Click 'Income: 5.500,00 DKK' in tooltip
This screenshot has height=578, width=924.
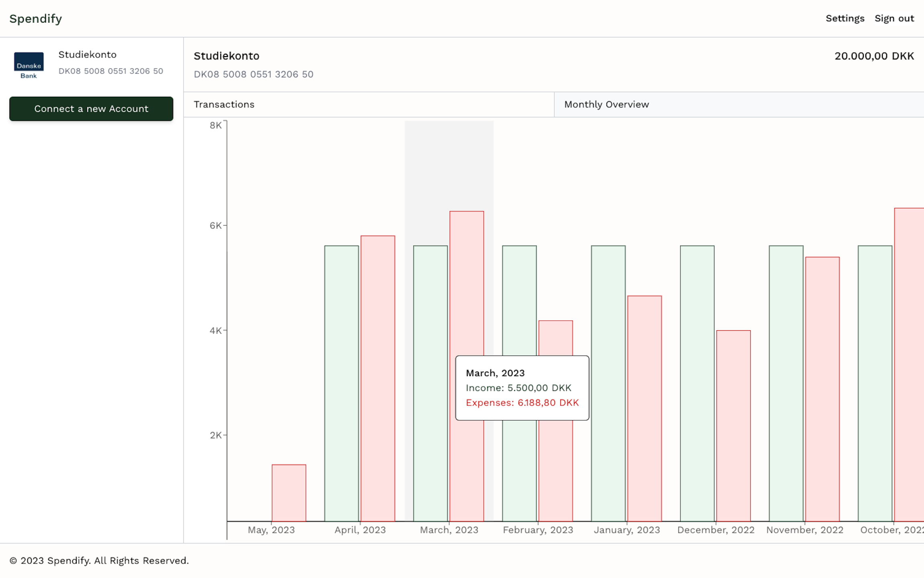[518, 388]
